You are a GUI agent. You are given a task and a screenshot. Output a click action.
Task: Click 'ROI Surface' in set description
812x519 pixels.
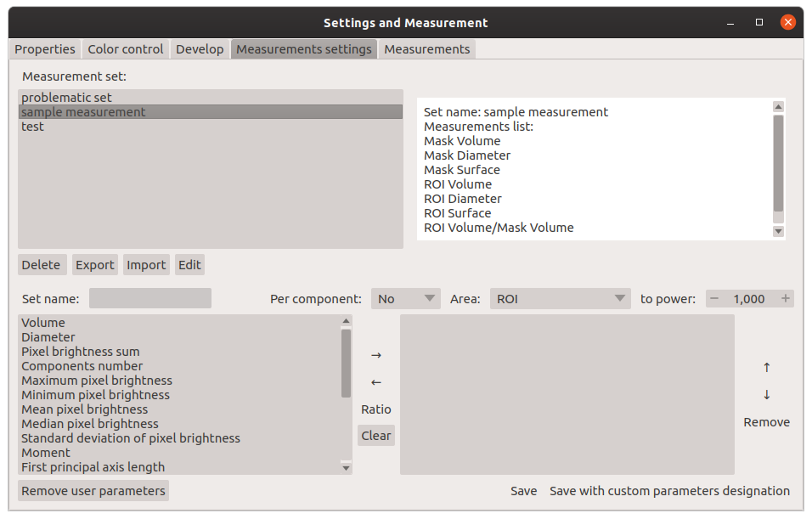click(457, 213)
